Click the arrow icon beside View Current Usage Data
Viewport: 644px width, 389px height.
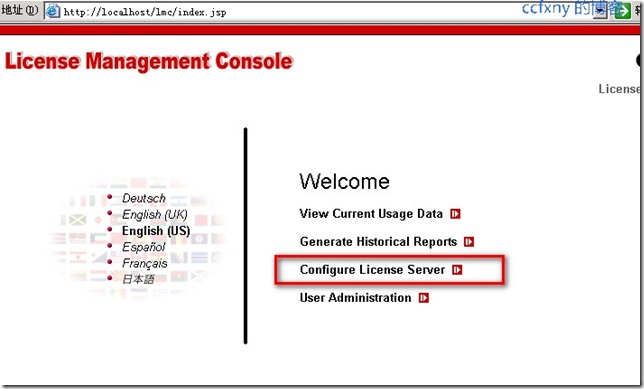coord(455,214)
